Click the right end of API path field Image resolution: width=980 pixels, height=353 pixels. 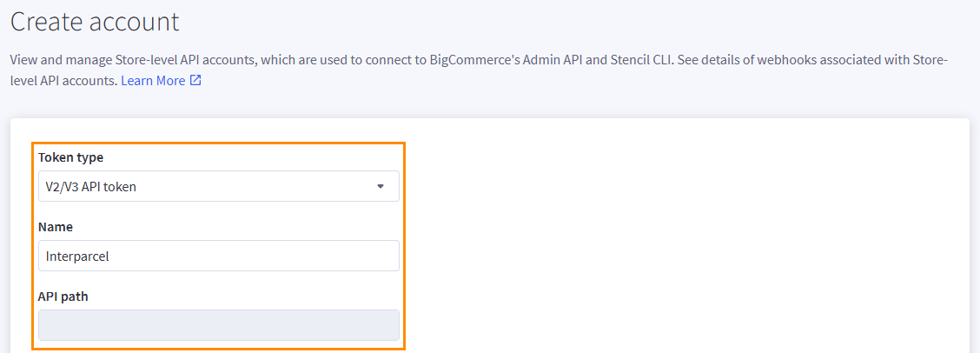[382, 325]
